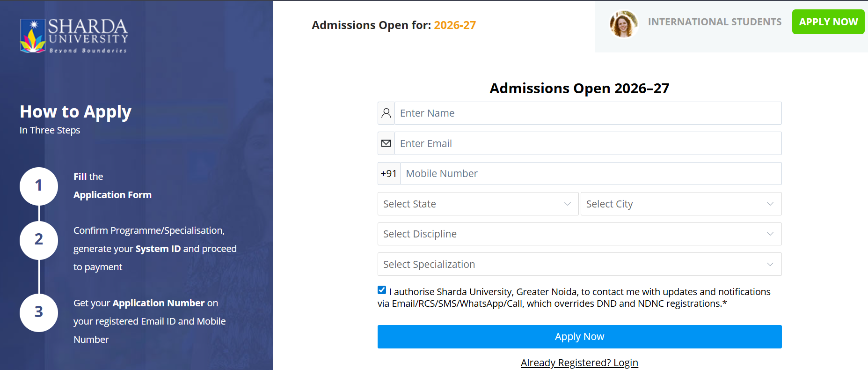Image resolution: width=868 pixels, height=370 pixels.
Task: Expand the Select Specialization dropdown
Action: (x=579, y=264)
